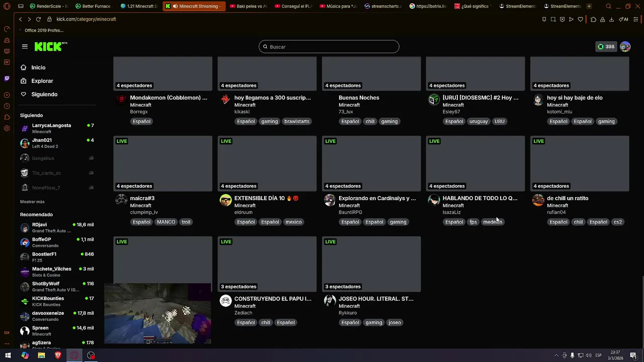The width and height of the screenshot is (644, 362).
Task: Click the MANCO tag under clumpimp_lv
Action: (x=166, y=222)
